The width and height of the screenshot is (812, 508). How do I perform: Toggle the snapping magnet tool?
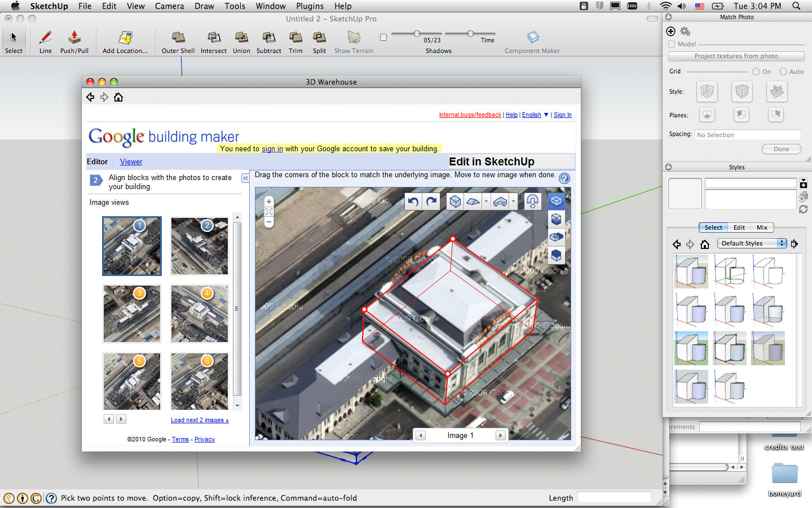[x=532, y=202]
